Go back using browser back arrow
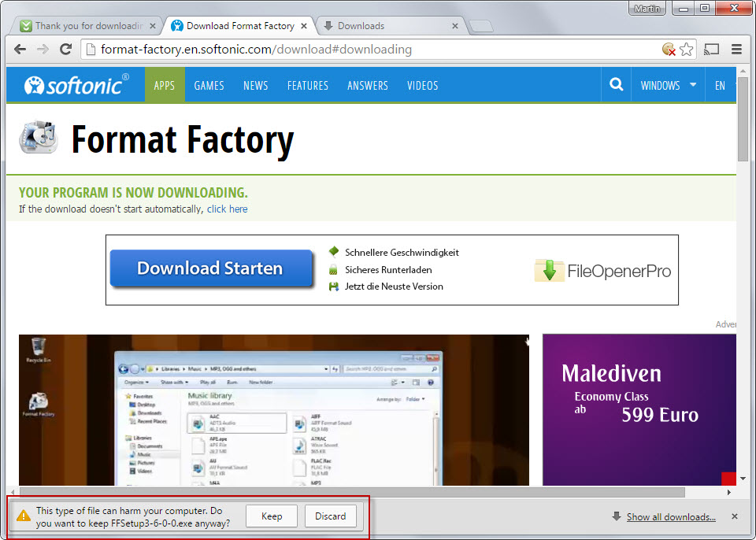The width and height of the screenshot is (756, 540). click(20, 49)
